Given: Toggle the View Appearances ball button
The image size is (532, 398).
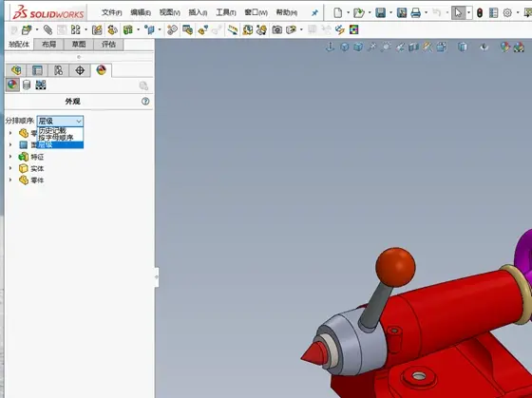Looking at the screenshot, I should [x=12, y=85].
